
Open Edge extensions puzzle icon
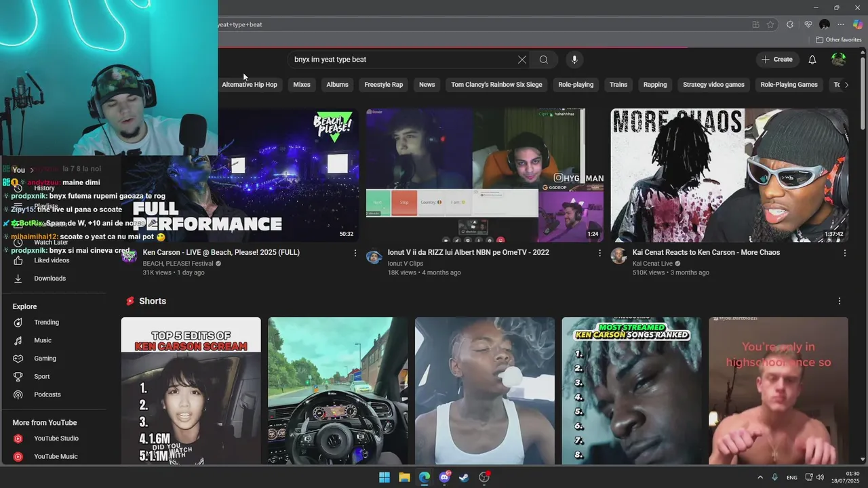pyautogui.click(x=790, y=24)
